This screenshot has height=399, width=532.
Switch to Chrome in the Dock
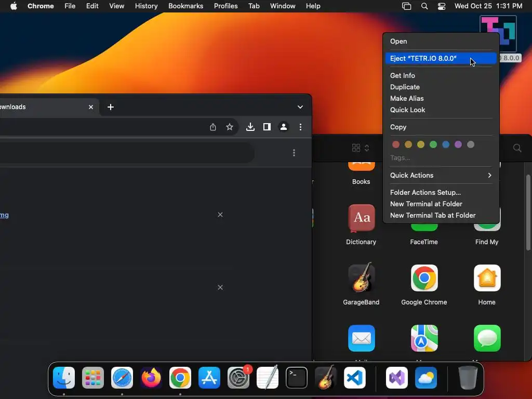[180, 378]
